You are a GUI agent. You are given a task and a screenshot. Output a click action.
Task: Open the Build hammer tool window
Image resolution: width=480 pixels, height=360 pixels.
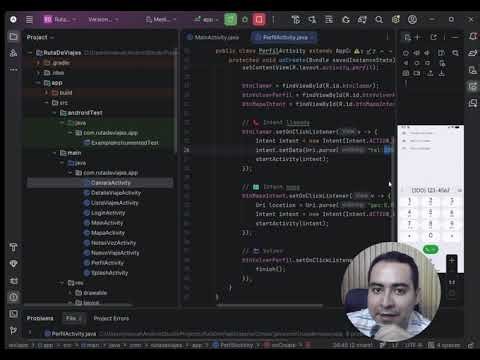tap(13, 247)
